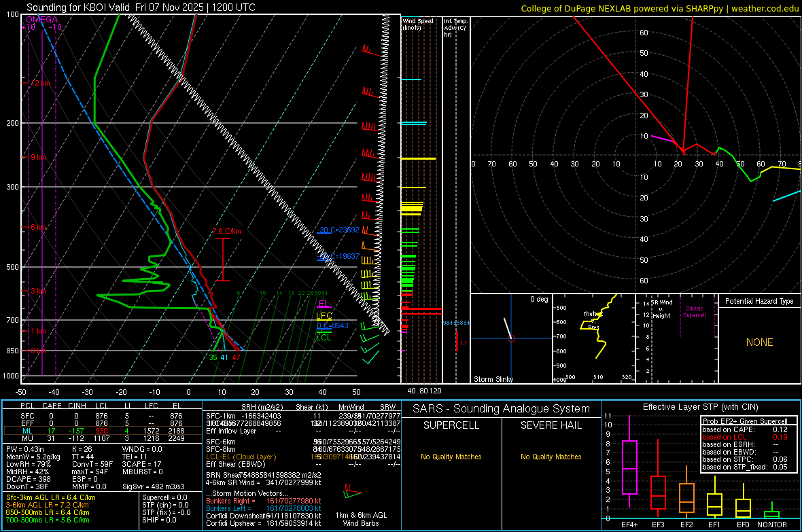Click the Bunkers Right storm motion row
This screenshot has height=532, width=802.
264,501
